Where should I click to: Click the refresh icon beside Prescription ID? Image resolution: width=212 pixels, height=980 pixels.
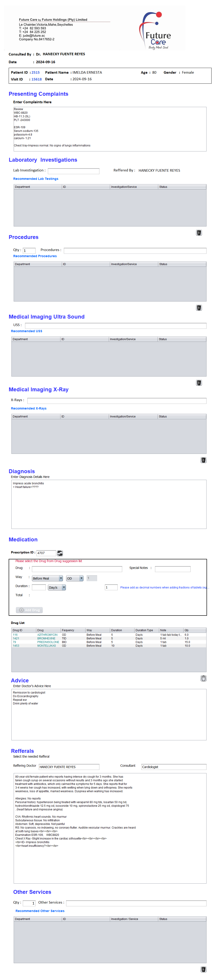coord(60,553)
